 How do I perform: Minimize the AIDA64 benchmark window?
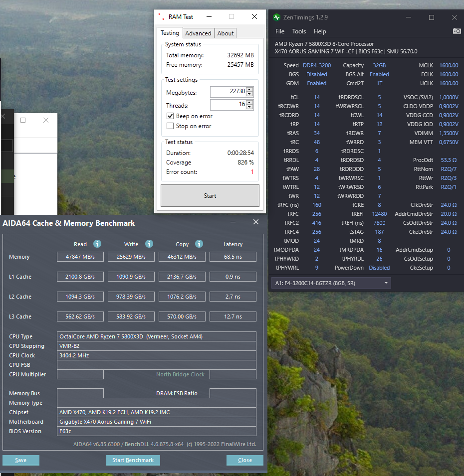[233, 222]
